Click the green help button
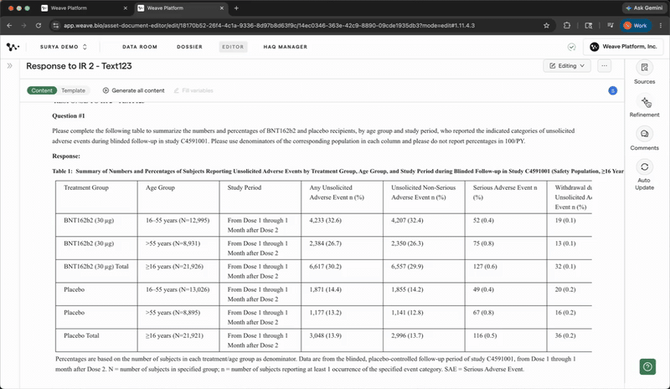This screenshot has height=389, width=670. (647, 366)
